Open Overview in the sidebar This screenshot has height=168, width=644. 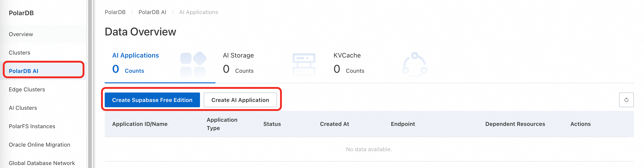43,34
